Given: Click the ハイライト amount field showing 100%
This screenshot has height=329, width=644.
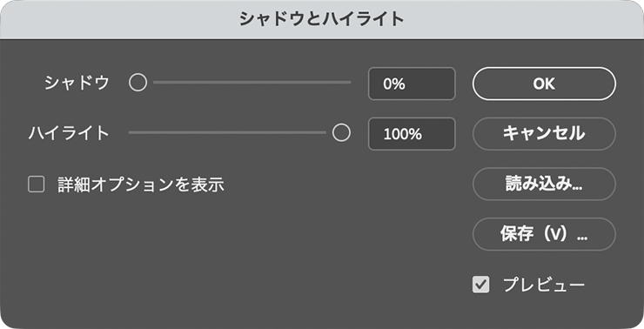Looking at the screenshot, I should click(412, 134).
